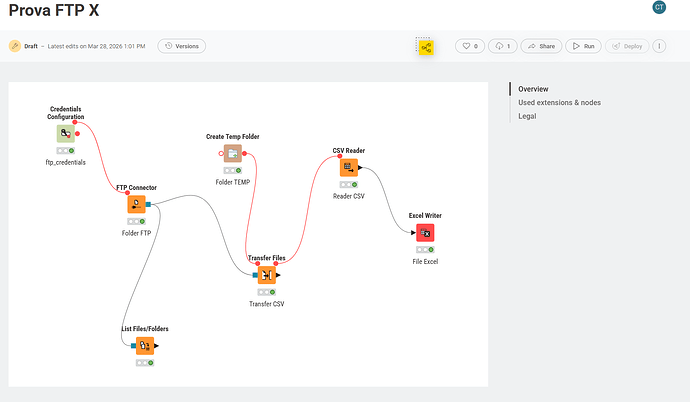Click the Excel Writer node icon
The width and height of the screenshot is (690, 402).
coord(425,233)
